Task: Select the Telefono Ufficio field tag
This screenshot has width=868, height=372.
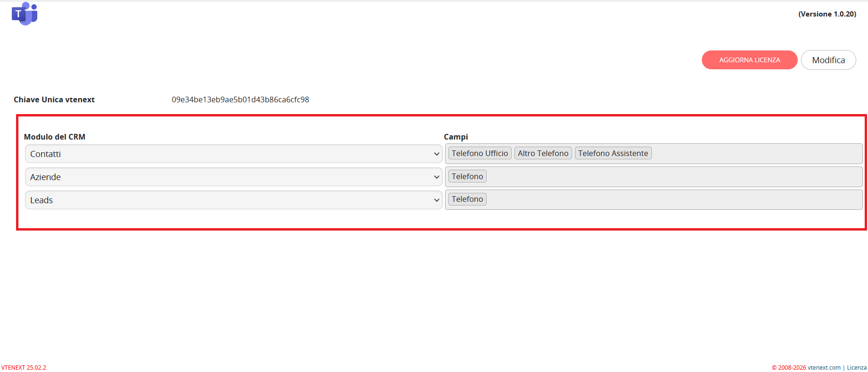Action: [480, 153]
